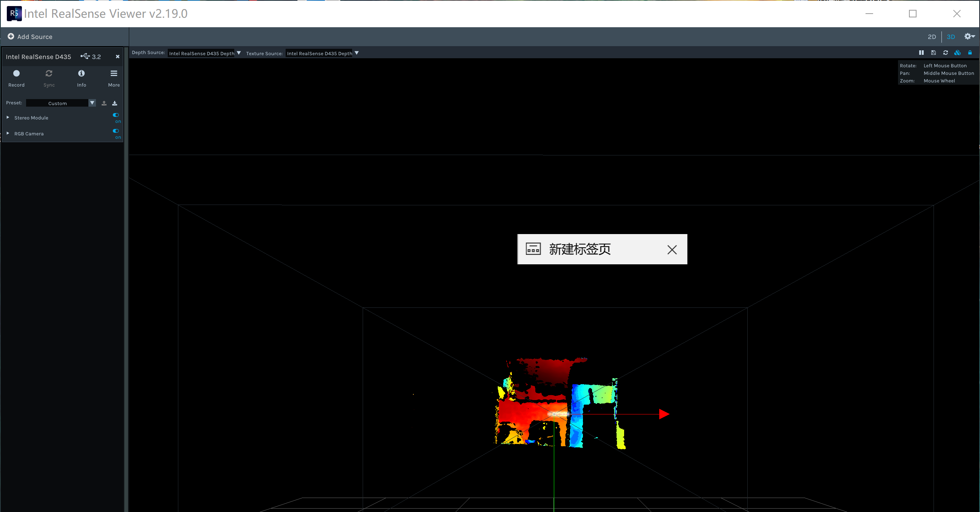Screen dimensions: 980x512
Task: Click the blue cubes render mode icon
Action: coord(958,53)
